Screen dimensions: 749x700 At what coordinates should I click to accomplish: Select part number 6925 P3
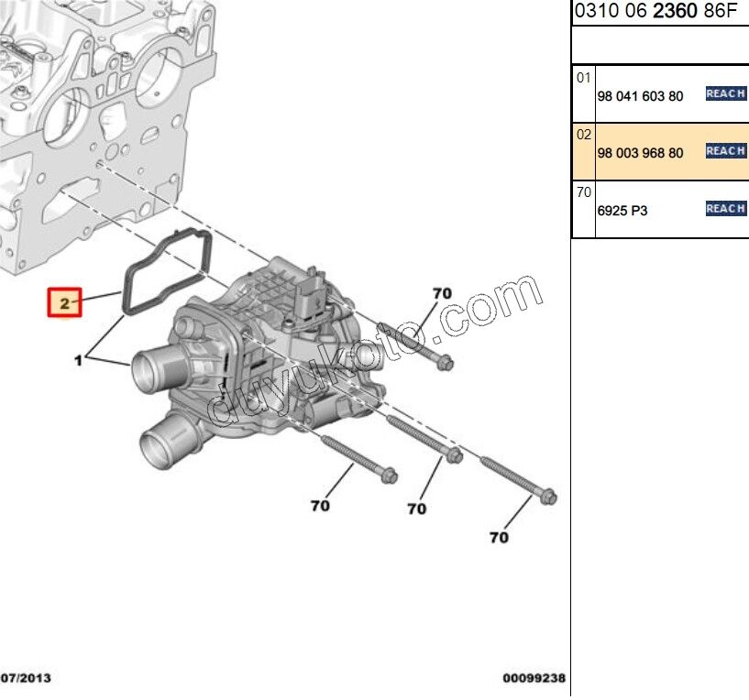coord(622,211)
